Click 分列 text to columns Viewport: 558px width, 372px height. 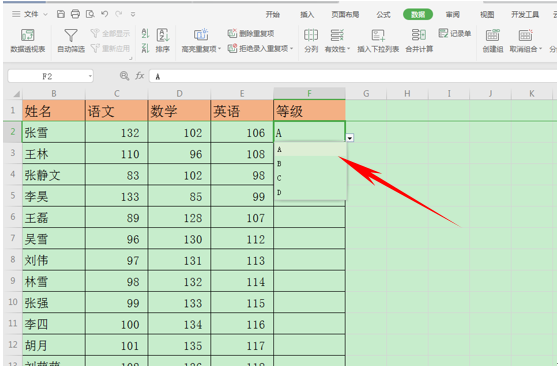click(x=311, y=41)
